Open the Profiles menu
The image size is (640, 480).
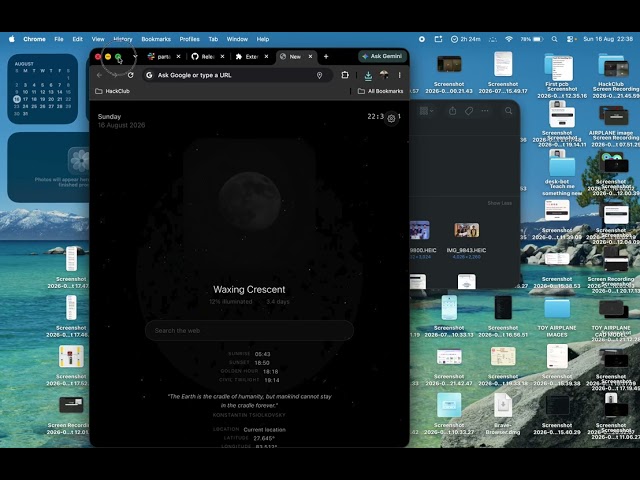point(189,39)
